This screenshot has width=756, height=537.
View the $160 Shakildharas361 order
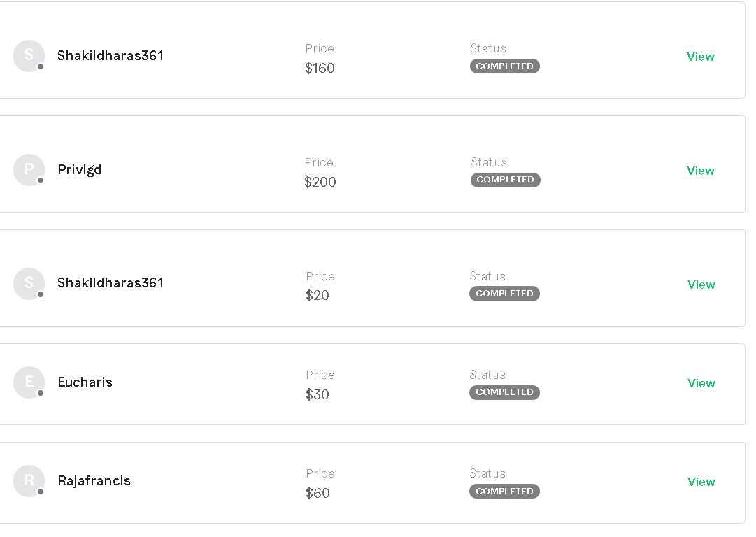pos(700,57)
